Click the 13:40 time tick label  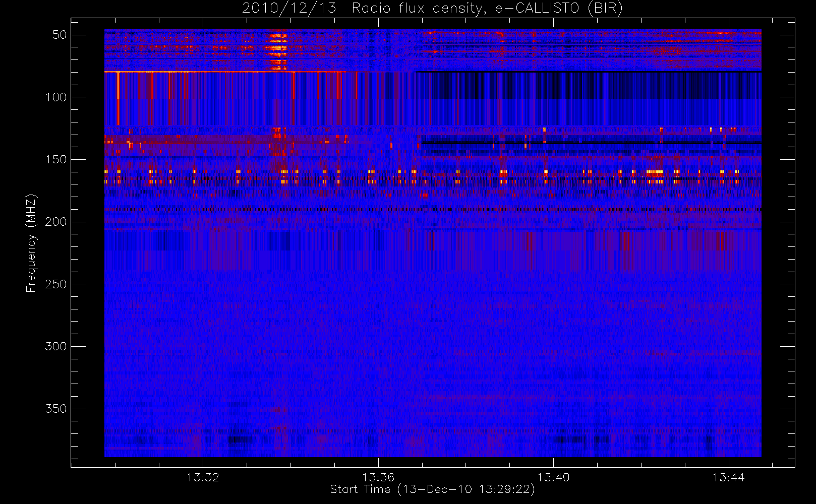click(x=553, y=477)
